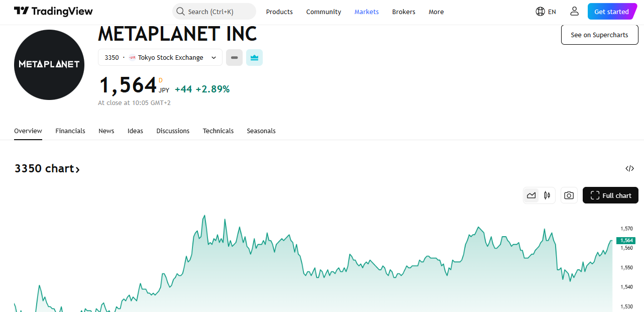Switch to the News tab
644x312 pixels.
coord(106,131)
